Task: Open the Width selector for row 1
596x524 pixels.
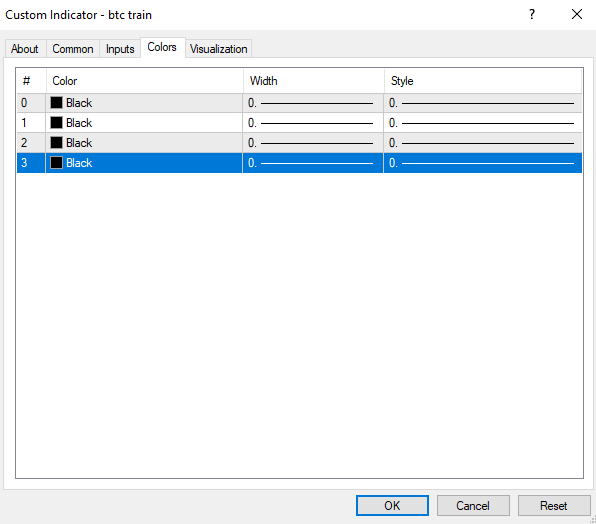Action: click(x=313, y=123)
